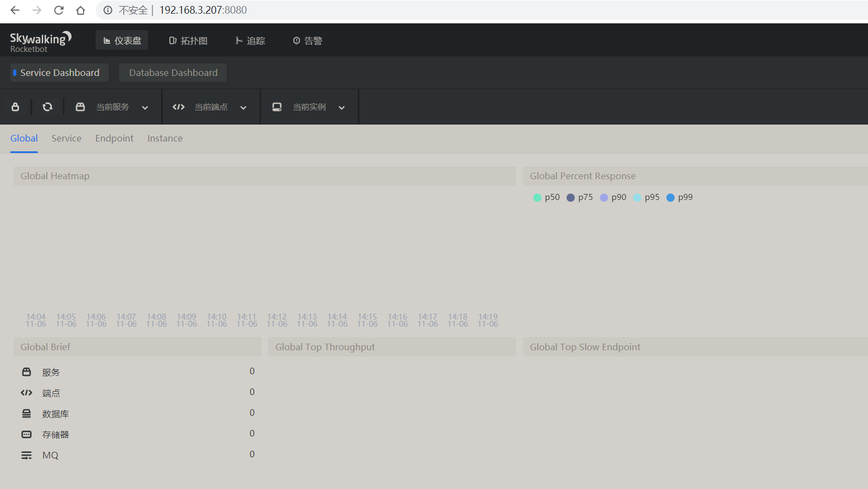
Task: Open the 拓扑图 navigation menu
Action: pyautogui.click(x=188, y=40)
